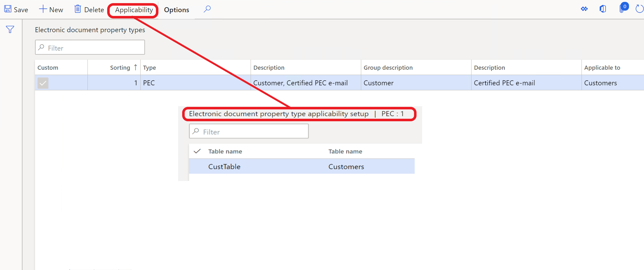Click the Group description column header
The height and width of the screenshot is (270, 644).
(416, 67)
